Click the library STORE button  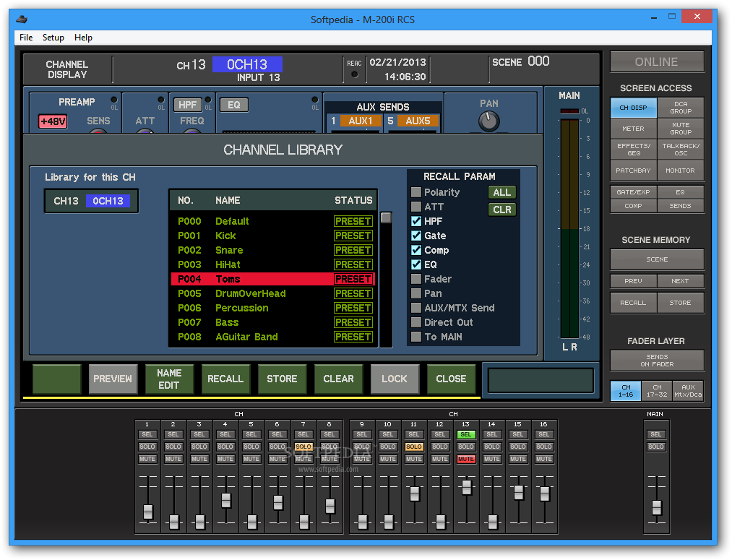point(282,379)
